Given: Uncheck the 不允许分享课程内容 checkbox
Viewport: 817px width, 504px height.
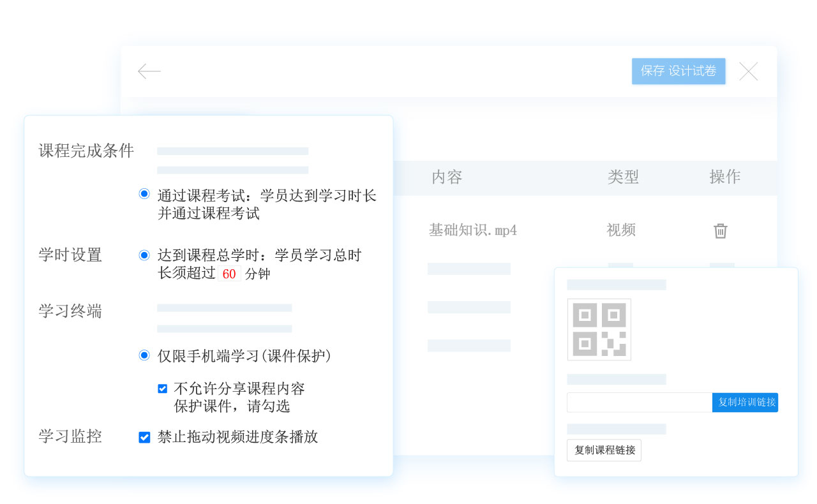Looking at the screenshot, I should point(163,389).
